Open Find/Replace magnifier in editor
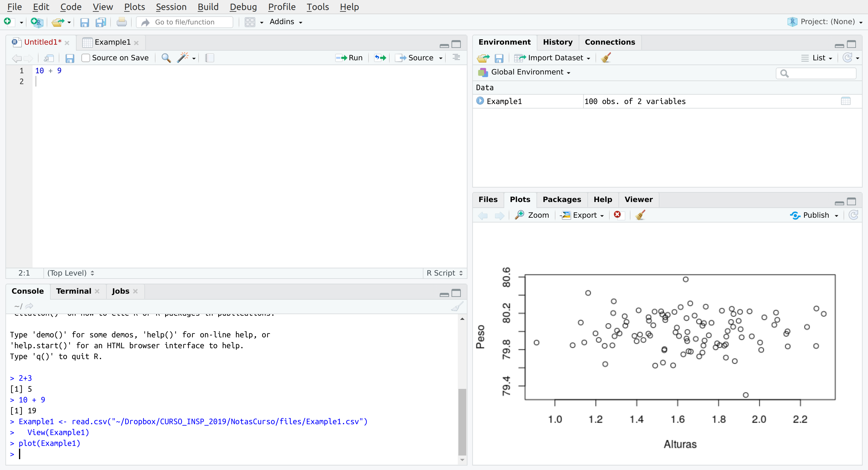The height and width of the screenshot is (470, 868). [x=166, y=58]
